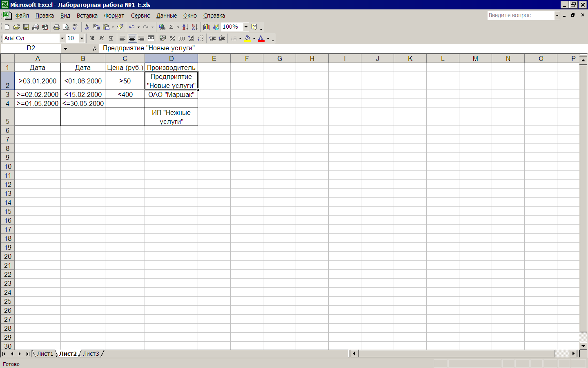Viewport: 588px width, 368px height.
Task: Open Print Preview
Action: click(66, 27)
